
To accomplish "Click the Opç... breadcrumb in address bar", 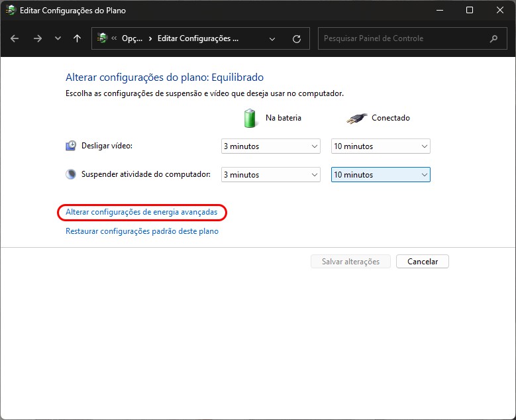I will tap(132, 38).
